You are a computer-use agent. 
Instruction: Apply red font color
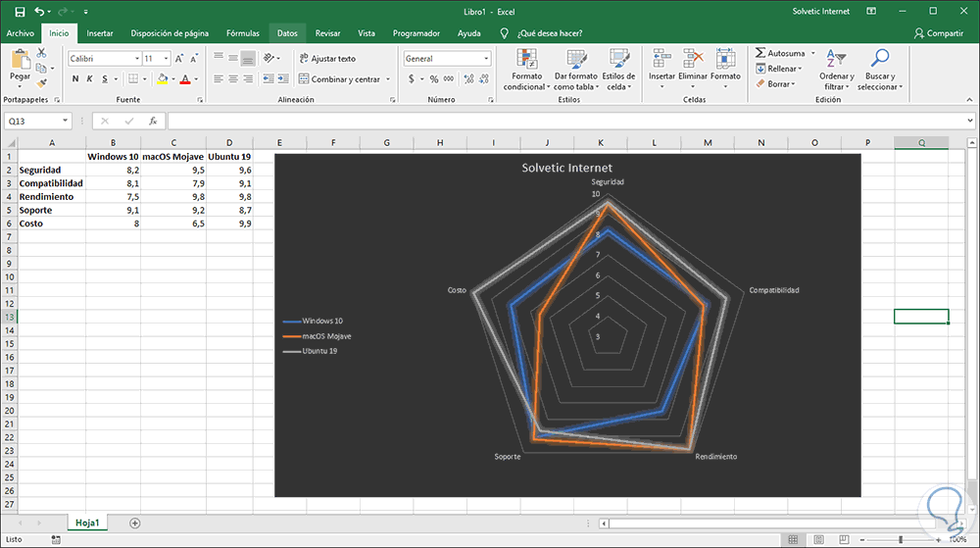tap(185, 78)
